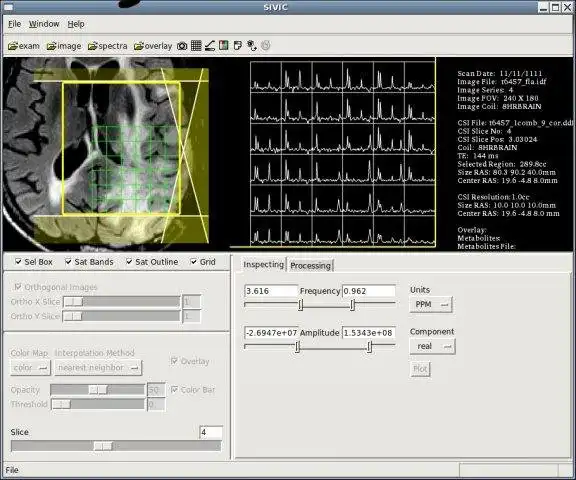Maximize the SIVIC window
The width and height of the screenshot is (576, 480).
click(x=556, y=7)
